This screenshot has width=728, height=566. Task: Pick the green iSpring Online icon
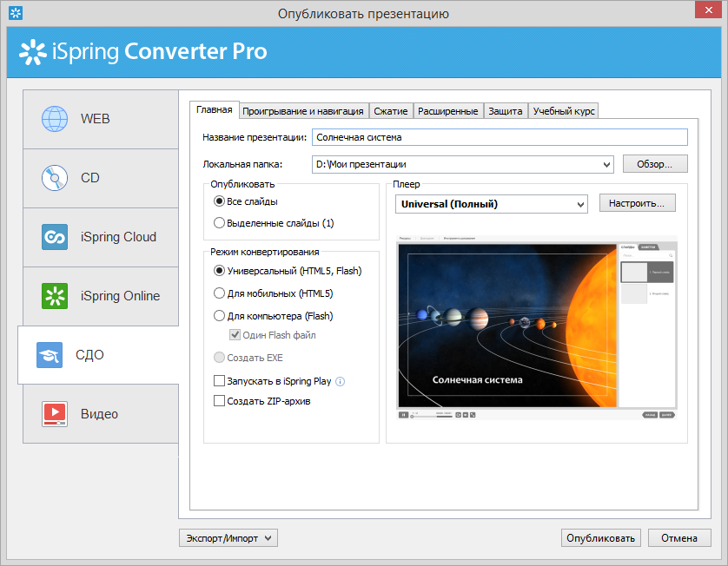click(x=55, y=296)
